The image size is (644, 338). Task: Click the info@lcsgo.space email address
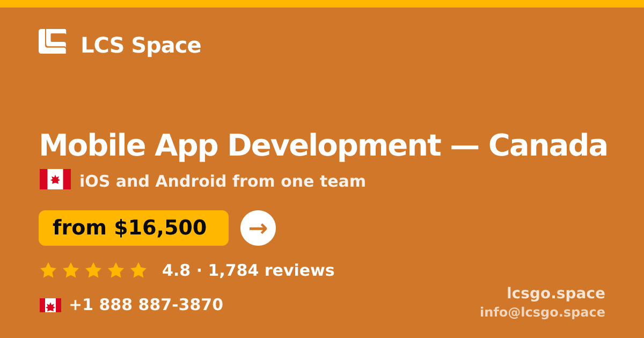point(543,312)
